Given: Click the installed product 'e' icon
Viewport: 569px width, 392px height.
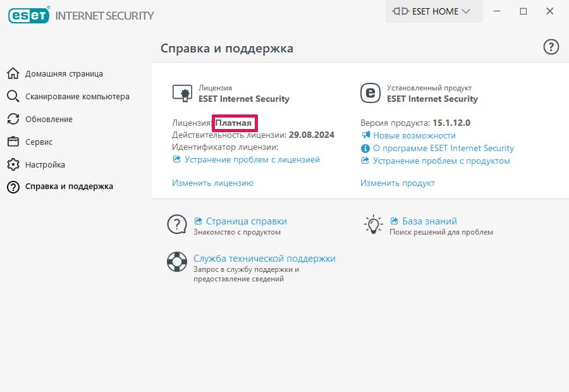Looking at the screenshot, I should click(370, 93).
